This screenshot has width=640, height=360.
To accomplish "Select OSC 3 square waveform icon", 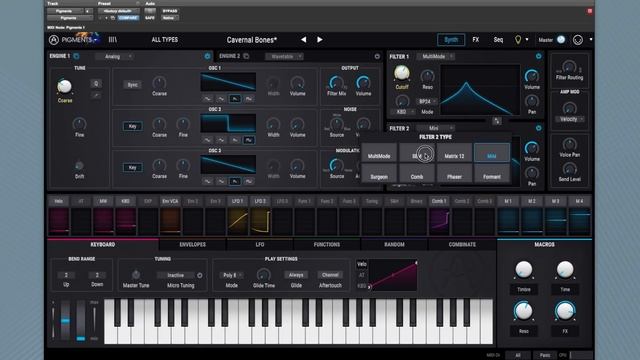I will [249, 181].
